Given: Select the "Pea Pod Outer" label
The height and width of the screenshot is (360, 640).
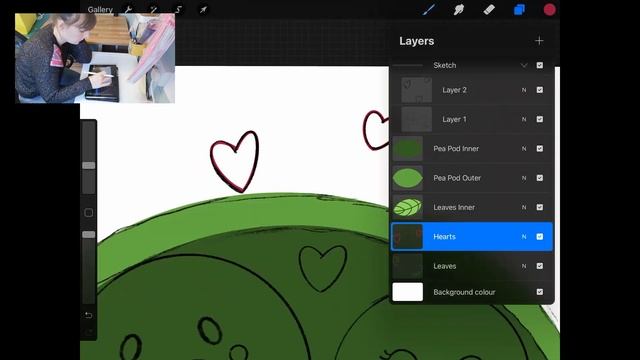Looking at the screenshot, I should click(x=457, y=178).
